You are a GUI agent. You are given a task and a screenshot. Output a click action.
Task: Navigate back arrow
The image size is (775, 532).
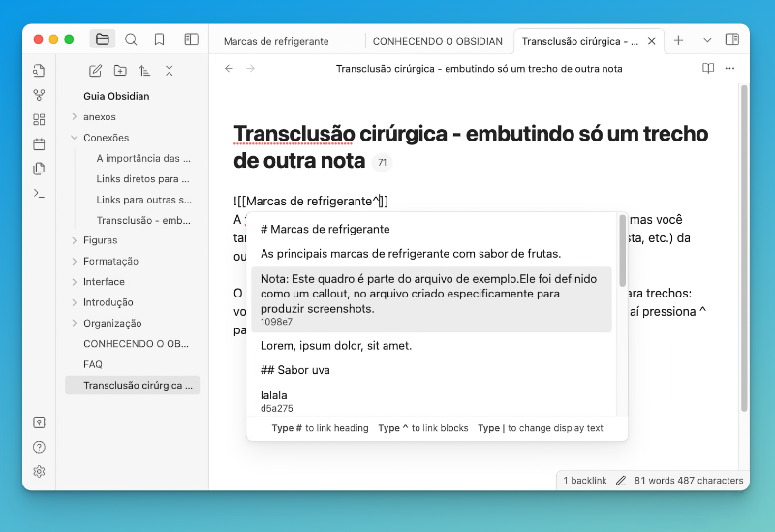[x=229, y=68]
